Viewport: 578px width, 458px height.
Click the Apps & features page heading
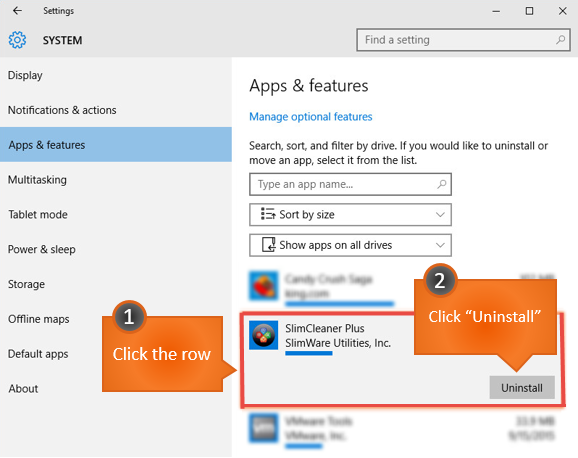309,86
